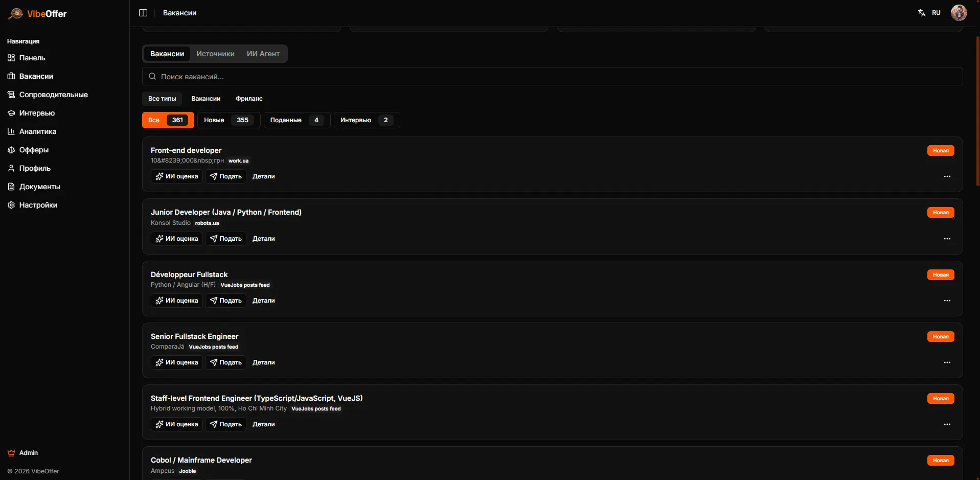
Task: Select the top Вакансии tab
Action: tap(167, 54)
